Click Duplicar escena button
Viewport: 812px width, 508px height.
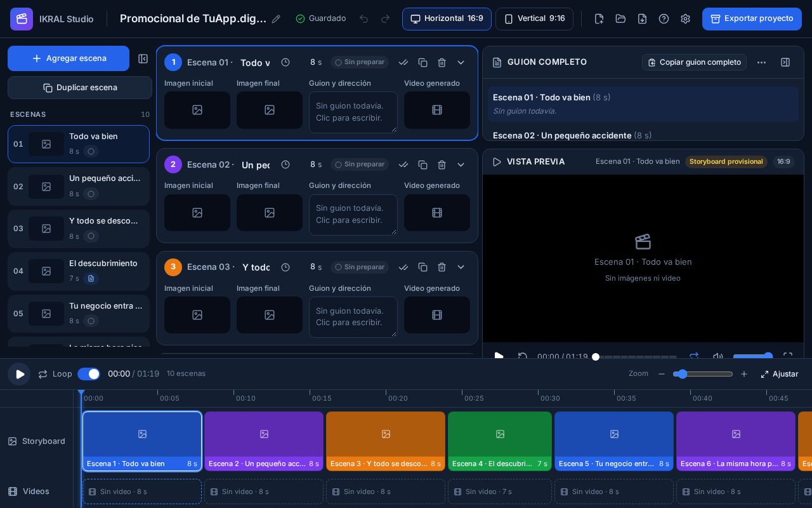pyautogui.click(x=80, y=88)
